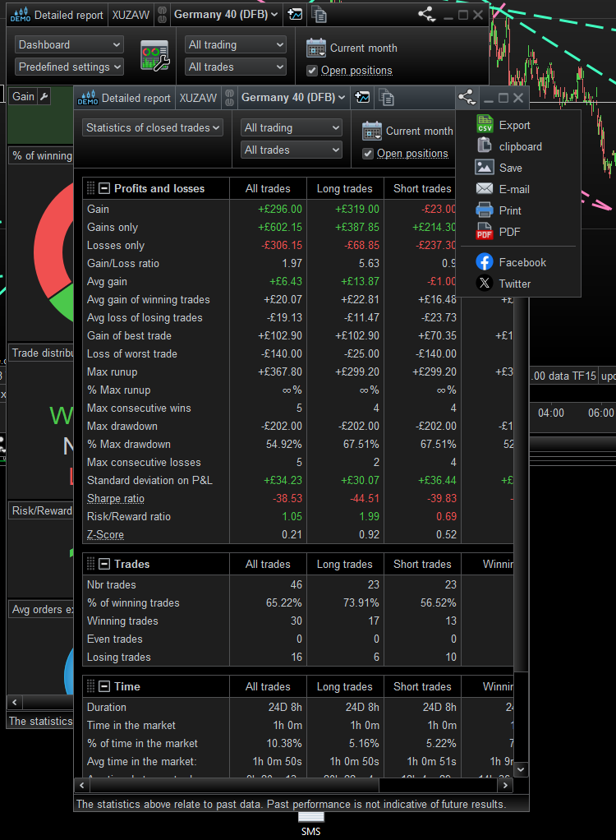The height and width of the screenshot is (840, 616).
Task: Click chart-link icon in back window title bar
Action: point(295,15)
